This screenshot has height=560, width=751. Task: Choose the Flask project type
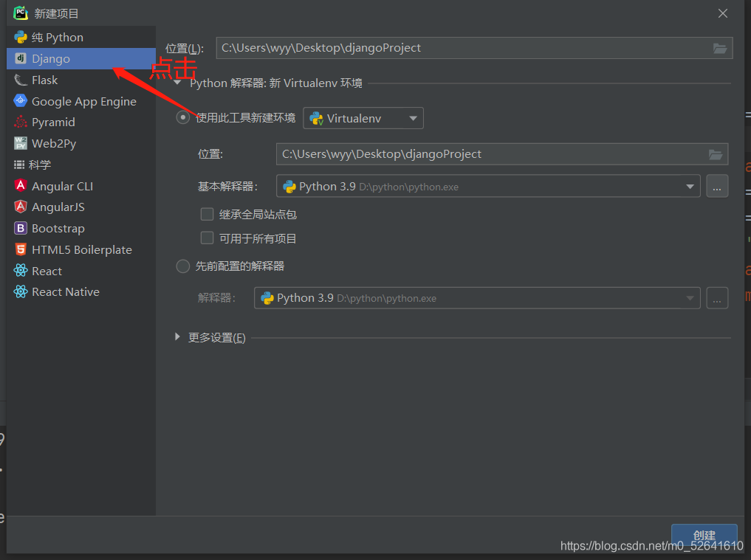point(81,80)
